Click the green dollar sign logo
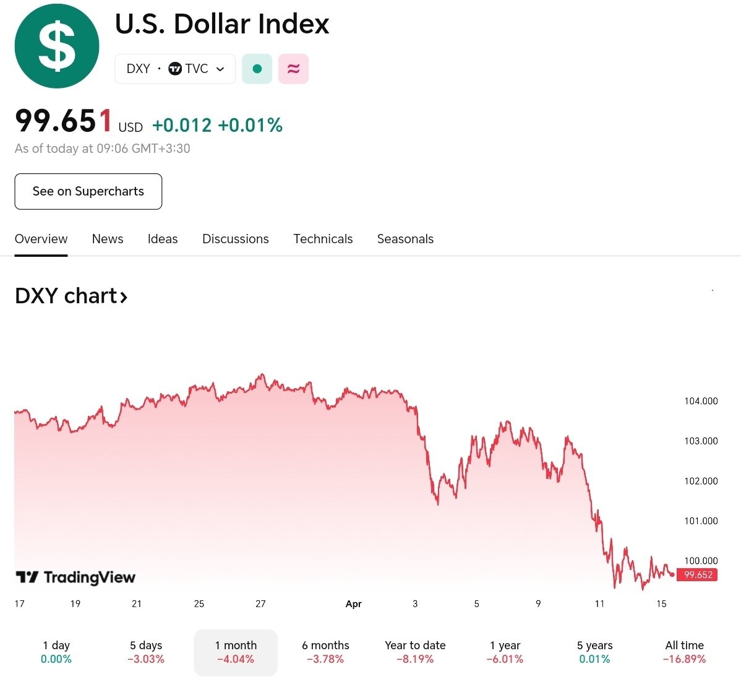This screenshot has width=741, height=700. click(x=57, y=46)
